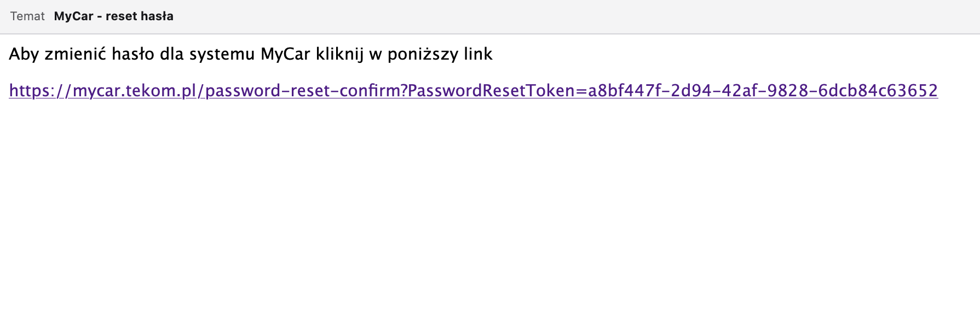Click "password-reset-confirm" in the URL path
The height and width of the screenshot is (314, 980).
(303, 90)
